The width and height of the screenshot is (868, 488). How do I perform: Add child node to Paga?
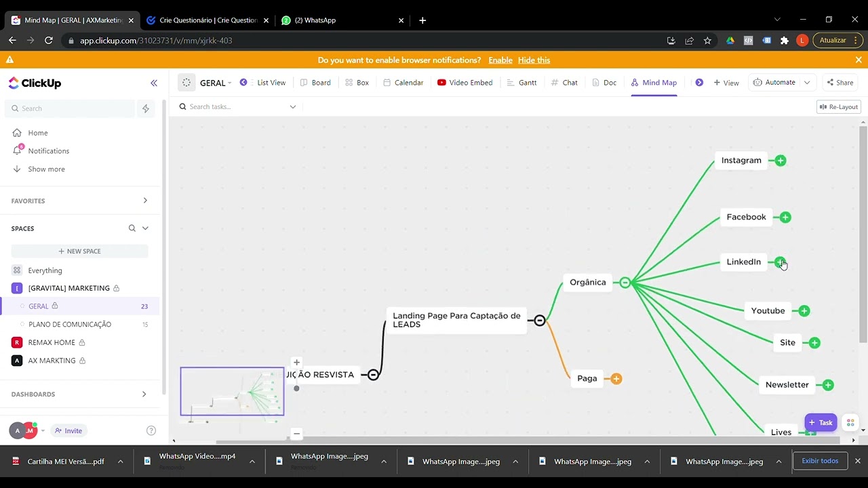(616, 379)
